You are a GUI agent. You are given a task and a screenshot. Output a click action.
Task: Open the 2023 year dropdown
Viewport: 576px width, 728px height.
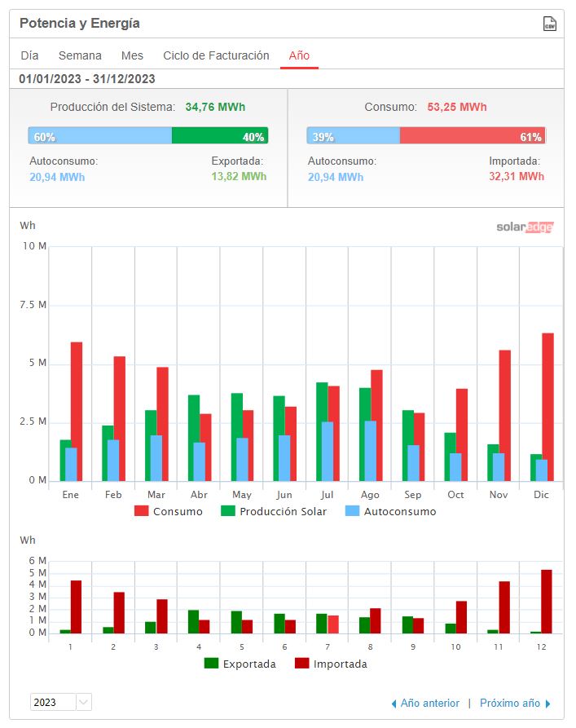(61, 702)
